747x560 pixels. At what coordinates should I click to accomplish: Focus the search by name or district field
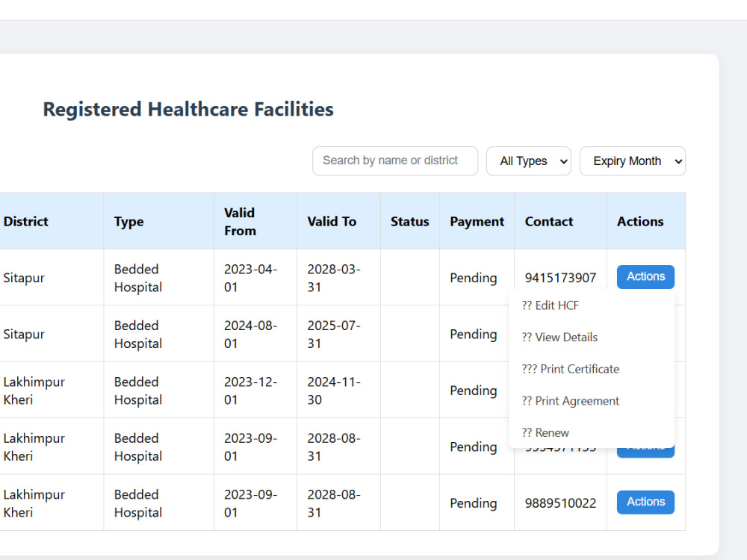click(x=395, y=161)
